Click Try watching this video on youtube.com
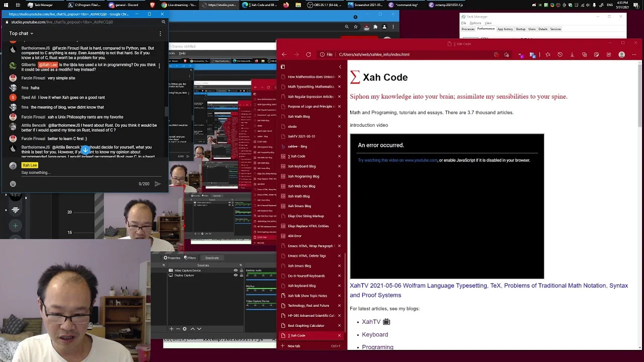644x362 pixels. tap(397, 160)
